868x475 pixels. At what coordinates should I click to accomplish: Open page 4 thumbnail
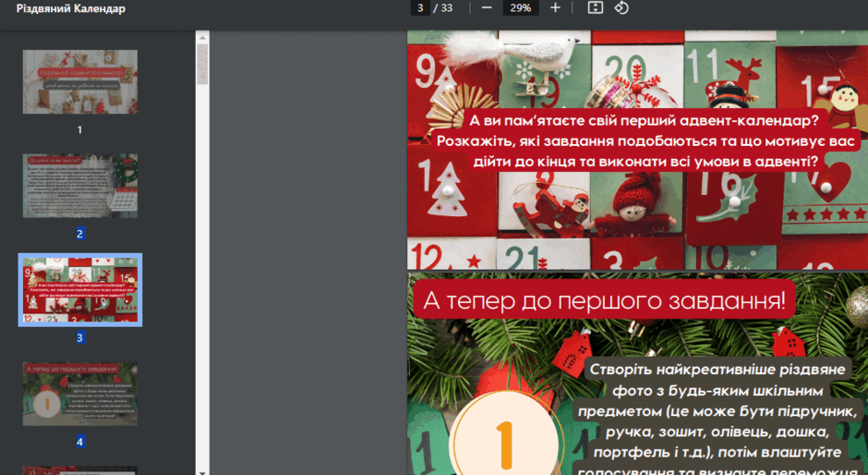(80, 394)
